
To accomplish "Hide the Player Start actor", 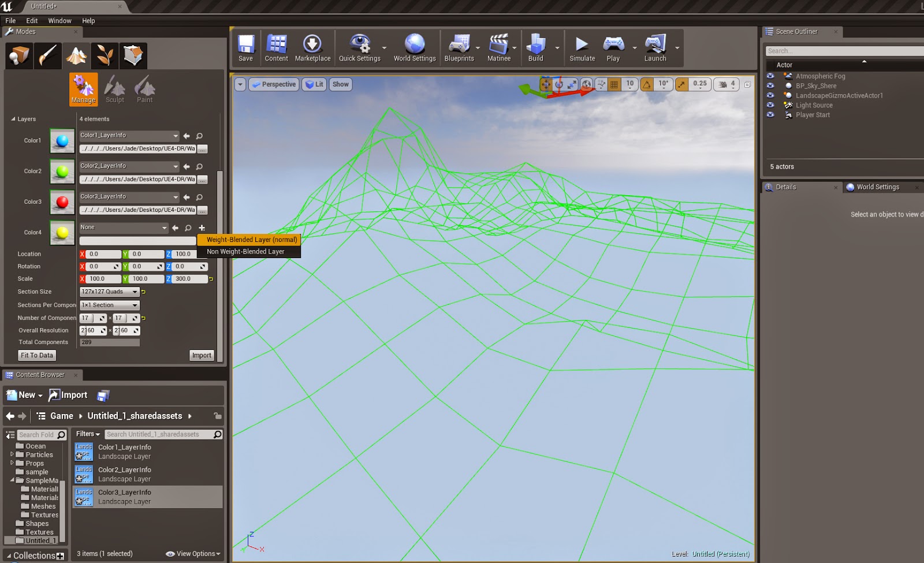I will [770, 115].
